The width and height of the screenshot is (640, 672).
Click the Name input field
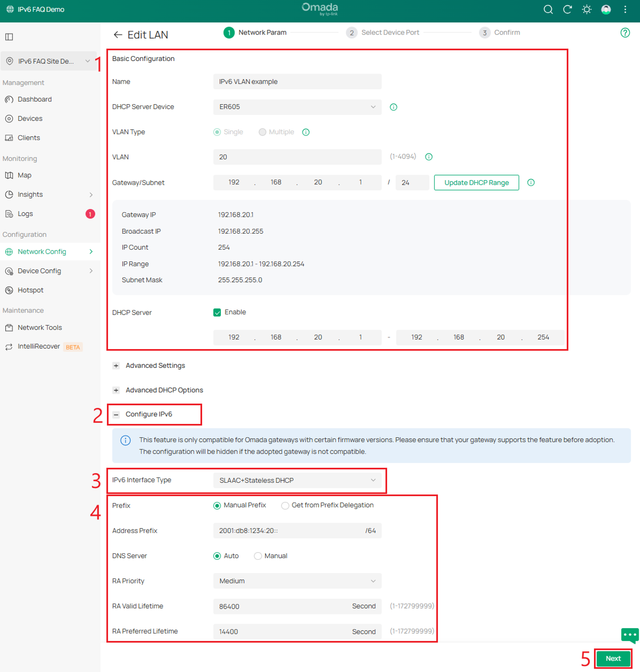coord(297,82)
